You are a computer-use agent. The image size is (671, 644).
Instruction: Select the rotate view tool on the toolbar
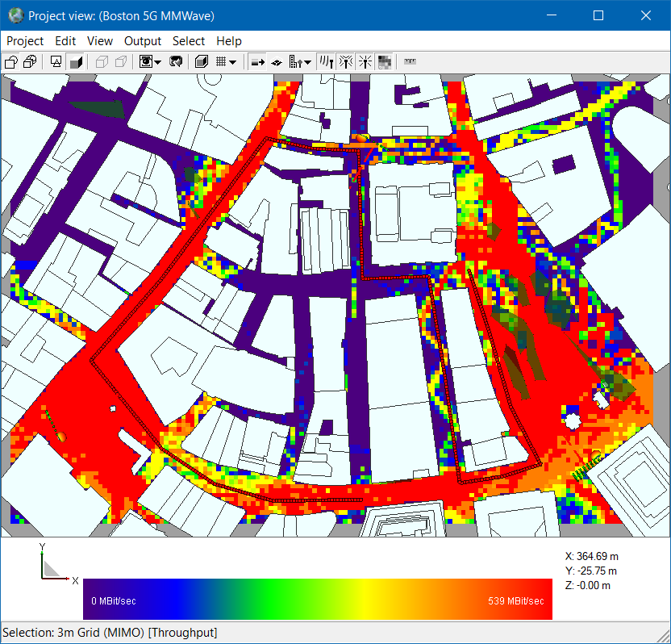[176, 61]
